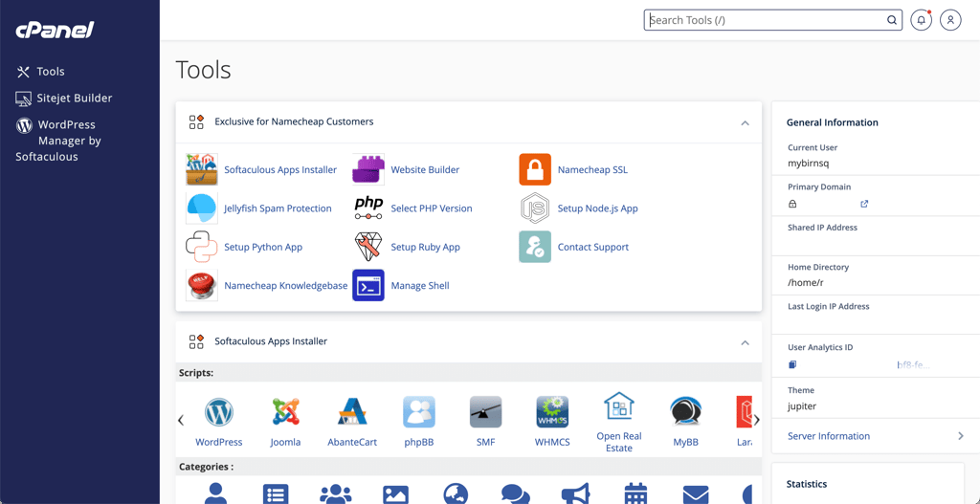
Task: Open Sitejet Builder in the sidebar
Action: pos(64,99)
